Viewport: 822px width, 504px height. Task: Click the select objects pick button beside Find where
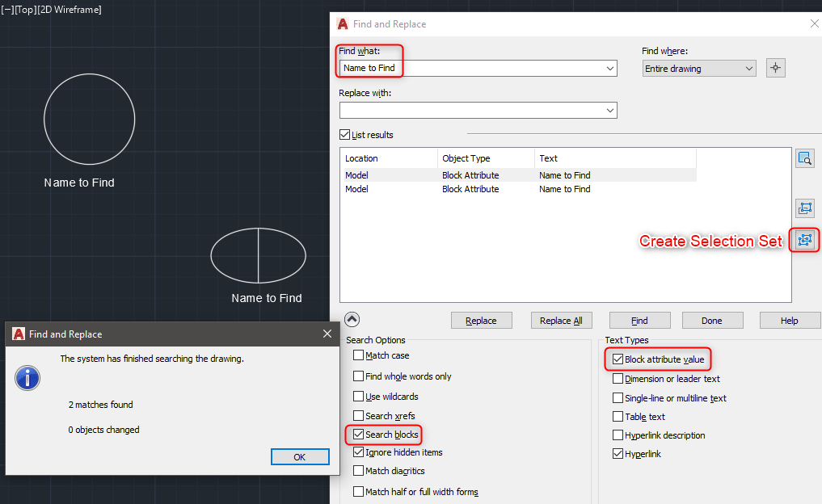pyautogui.click(x=775, y=68)
